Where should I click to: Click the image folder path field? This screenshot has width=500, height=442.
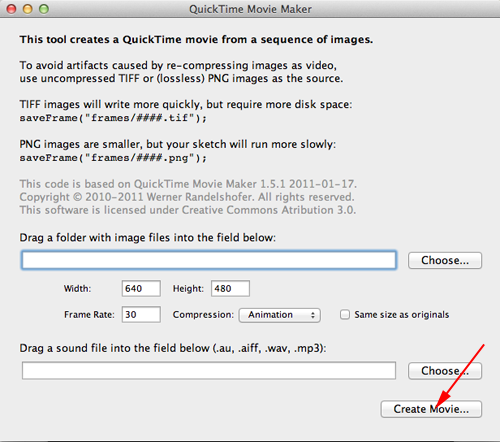tap(209, 260)
